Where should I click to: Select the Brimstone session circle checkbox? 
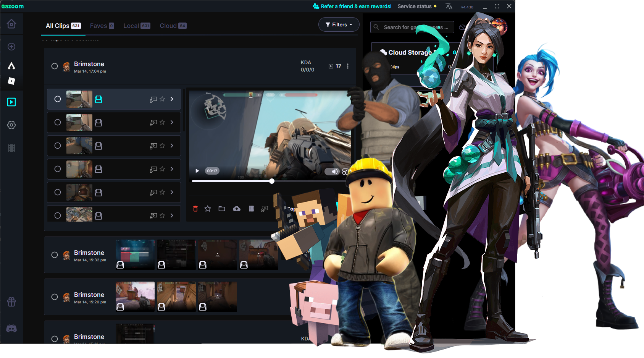click(54, 66)
